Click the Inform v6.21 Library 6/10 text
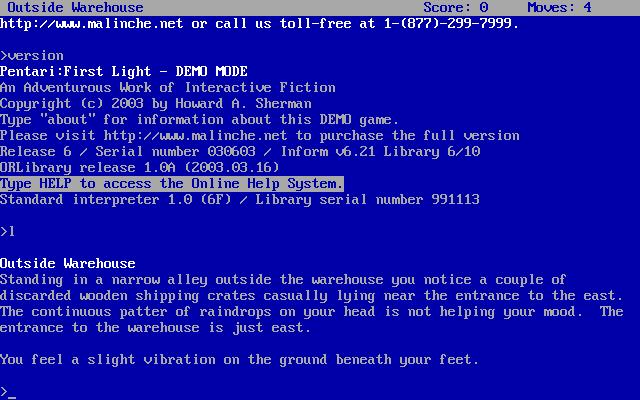 [x=380, y=151]
